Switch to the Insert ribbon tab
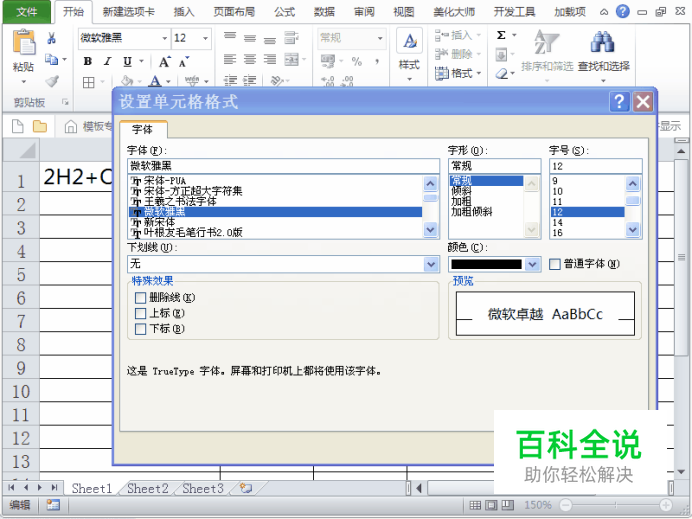 tap(184, 12)
